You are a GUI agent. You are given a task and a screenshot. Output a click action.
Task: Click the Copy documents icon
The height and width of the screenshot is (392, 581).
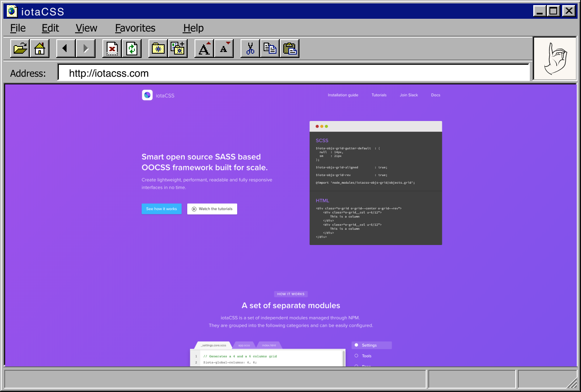click(x=270, y=49)
